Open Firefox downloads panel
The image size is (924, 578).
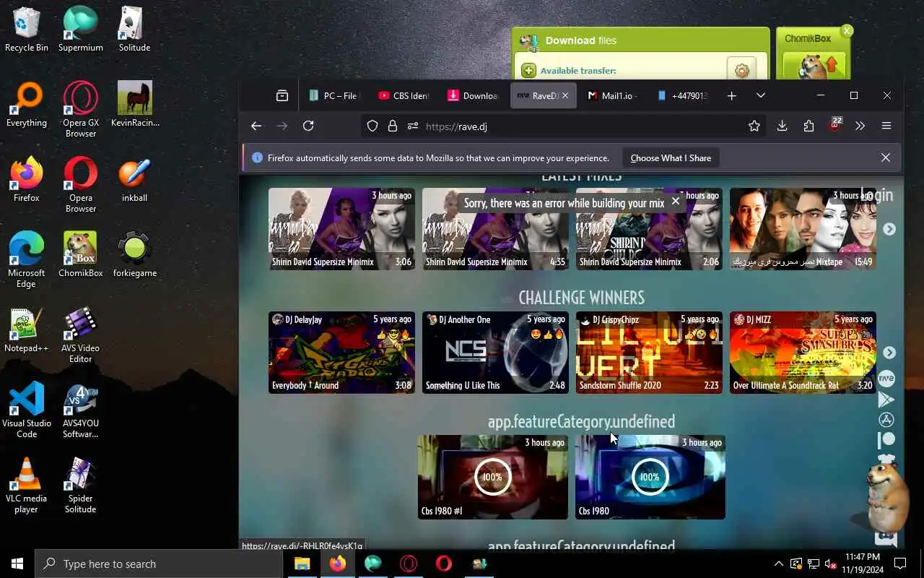tap(782, 126)
